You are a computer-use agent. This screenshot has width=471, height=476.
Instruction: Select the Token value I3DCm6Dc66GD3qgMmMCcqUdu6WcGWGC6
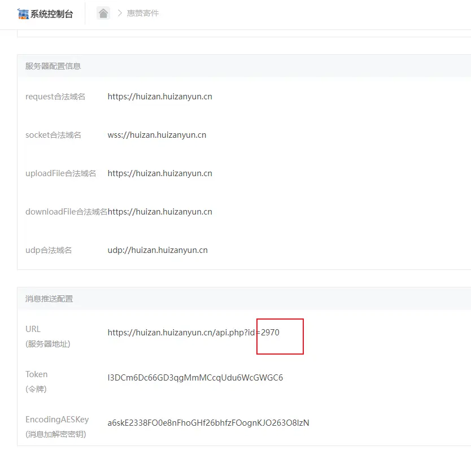[x=195, y=378]
